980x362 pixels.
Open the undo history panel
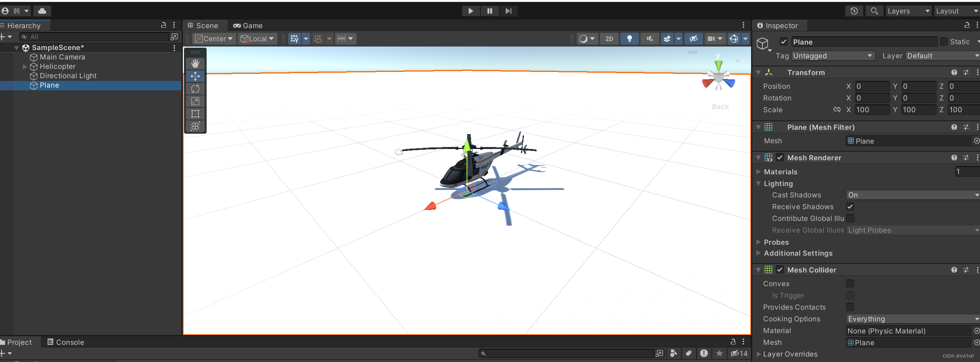854,11
